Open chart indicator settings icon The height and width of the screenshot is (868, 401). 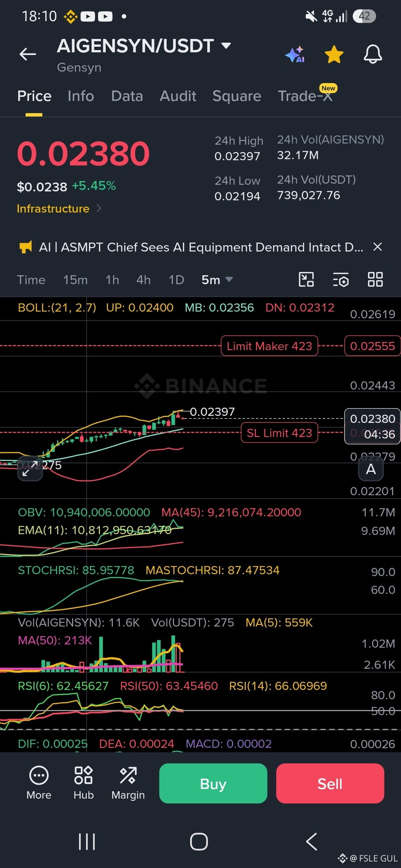coord(340,279)
